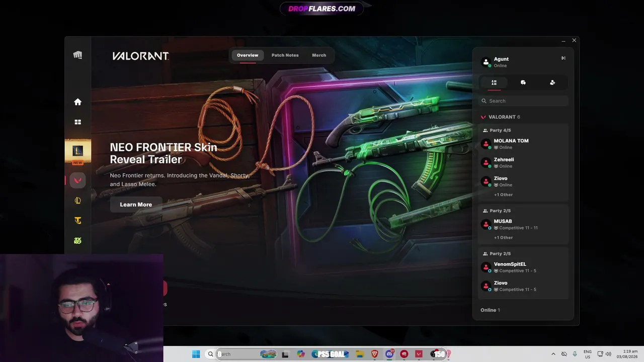Screen dimensions: 644x362
Task: Open the Teamfight Tactics sidebar icon
Action: pyautogui.click(x=77, y=221)
